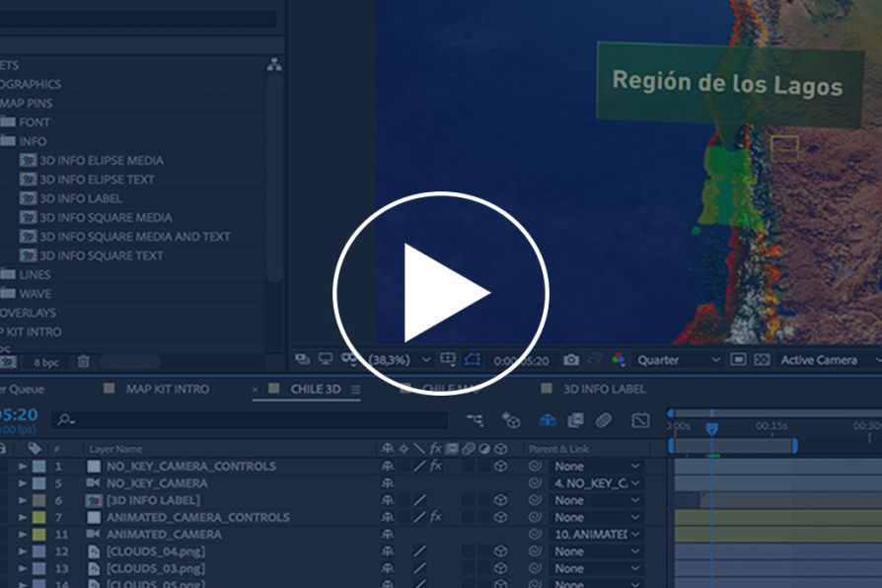Screen dimensions: 882x588
Task: Toggle 3D switch for NO_KEY_CAMERA_CONTROLS layer
Action: click(500, 466)
